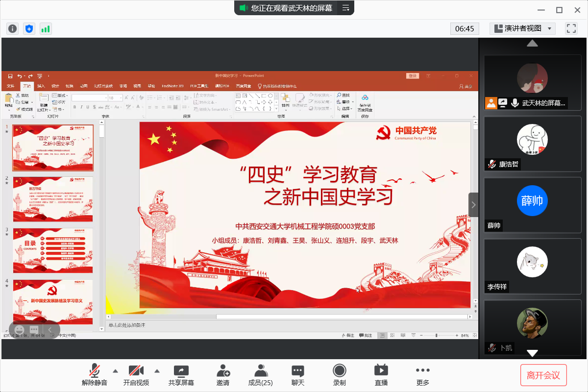
Task: Click the blue security shield icon
Action: click(29, 28)
